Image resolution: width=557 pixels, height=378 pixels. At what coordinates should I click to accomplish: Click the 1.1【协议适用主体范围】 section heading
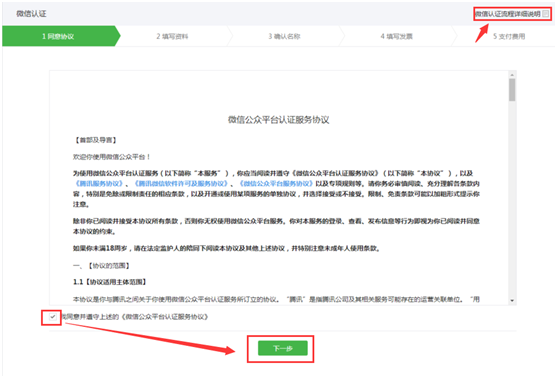(x=110, y=282)
